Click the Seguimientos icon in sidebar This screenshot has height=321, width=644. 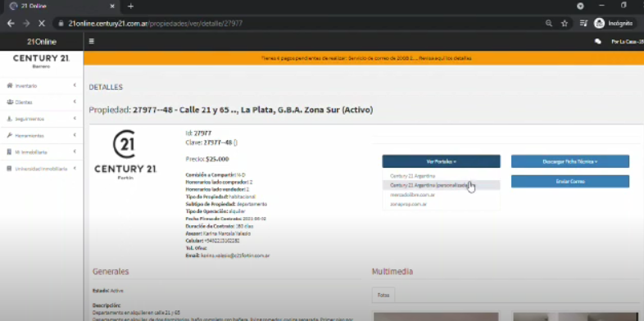tap(10, 119)
